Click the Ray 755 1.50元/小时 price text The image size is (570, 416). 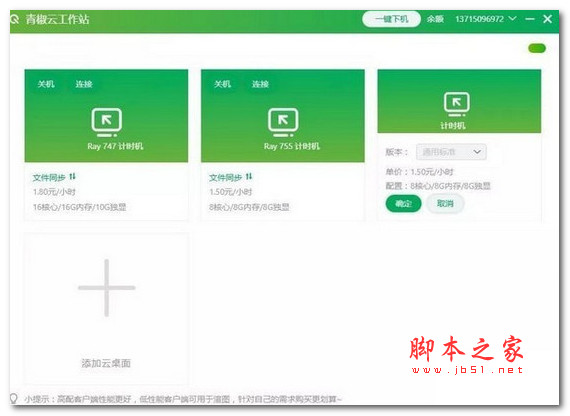(x=230, y=192)
